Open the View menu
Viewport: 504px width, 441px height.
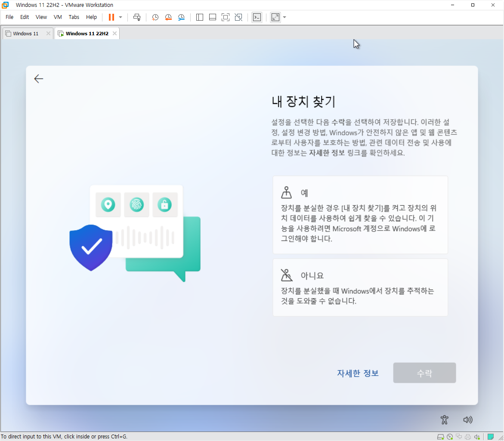[x=41, y=17]
